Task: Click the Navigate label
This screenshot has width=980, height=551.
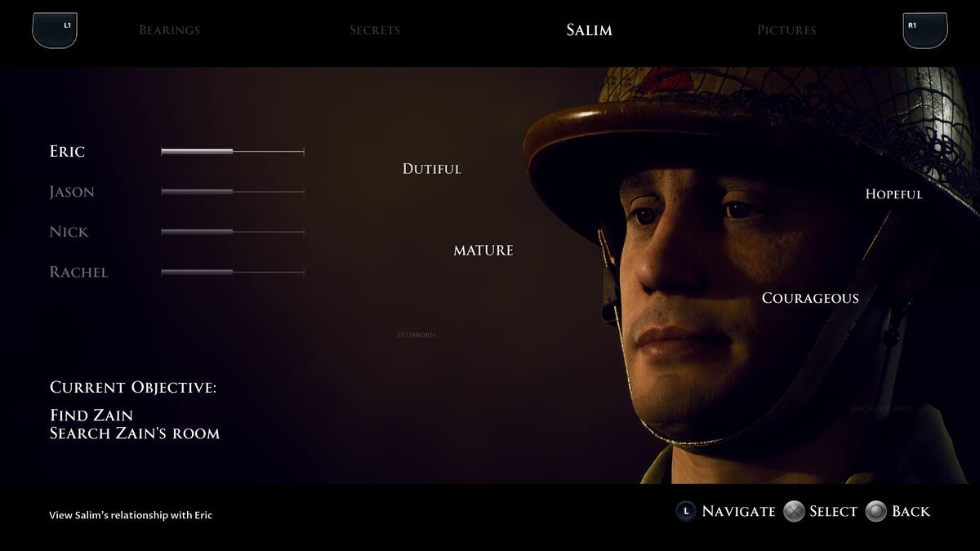Action: pos(738,512)
